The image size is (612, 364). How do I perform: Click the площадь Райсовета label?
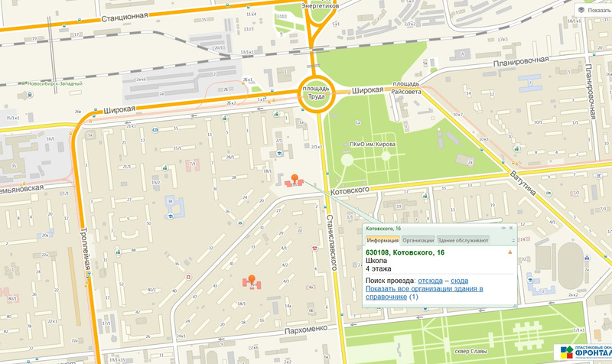pyautogui.click(x=406, y=88)
